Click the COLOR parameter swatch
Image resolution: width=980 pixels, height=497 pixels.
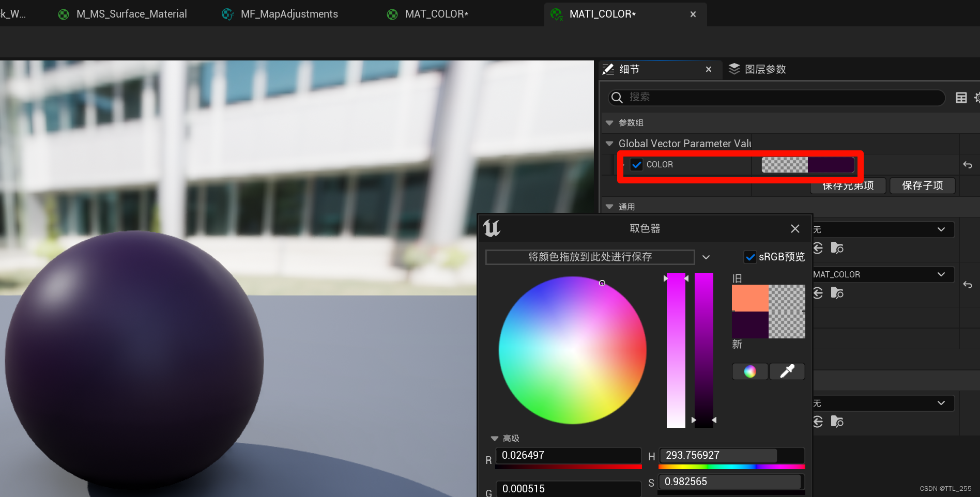[808, 165]
